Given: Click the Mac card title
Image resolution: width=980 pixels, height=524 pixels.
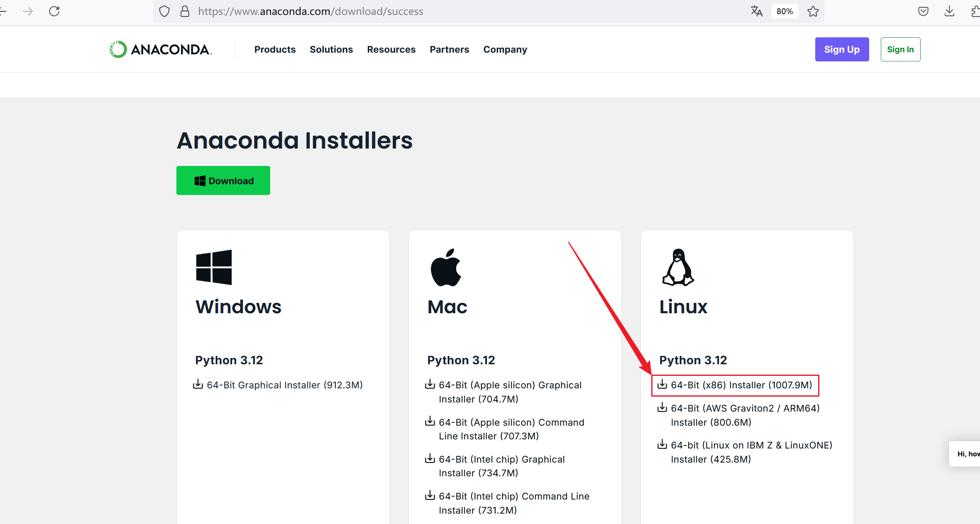Looking at the screenshot, I should click(x=447, y=307).
